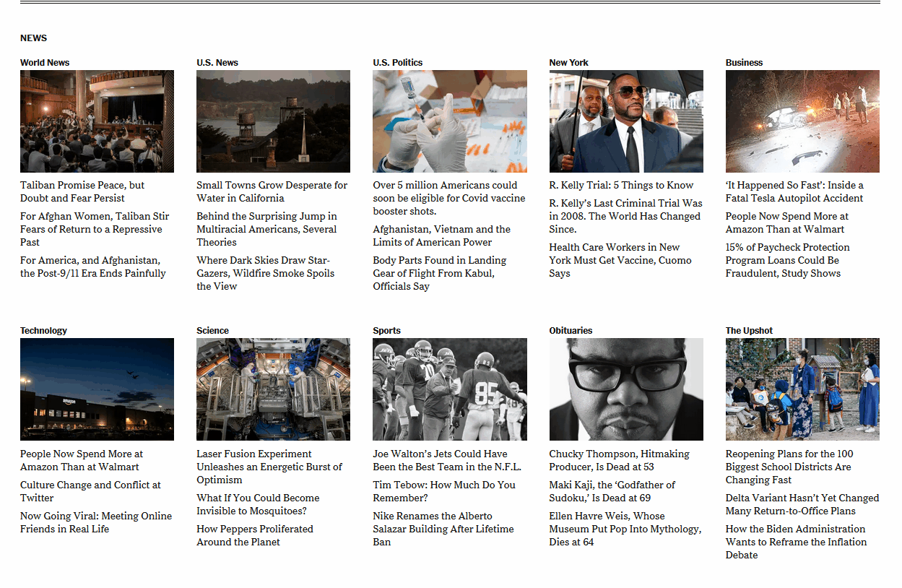Read 'Culture Change and Conflict at Twitter'
This screenshot has height=588, width=902.
(x=90, y=490)
